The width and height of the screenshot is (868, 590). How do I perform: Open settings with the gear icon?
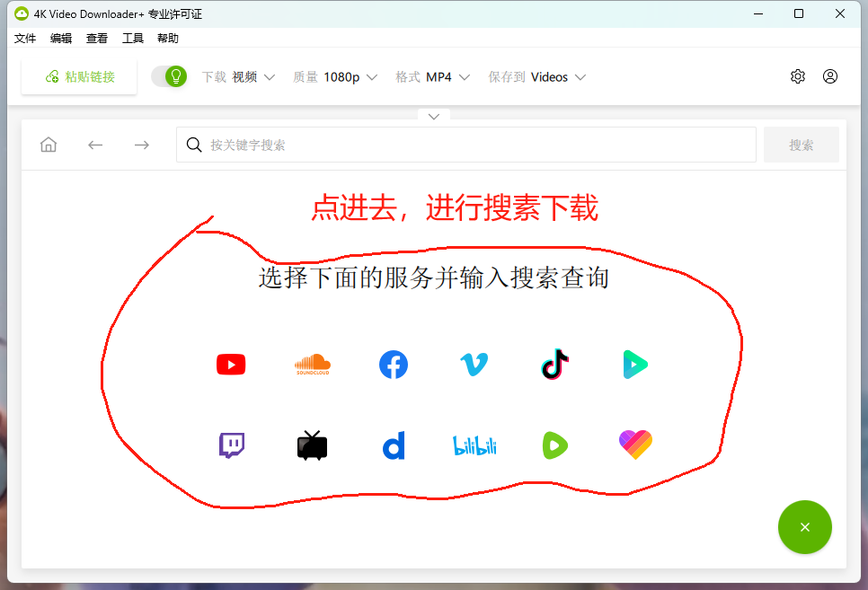tap(798, 76)
